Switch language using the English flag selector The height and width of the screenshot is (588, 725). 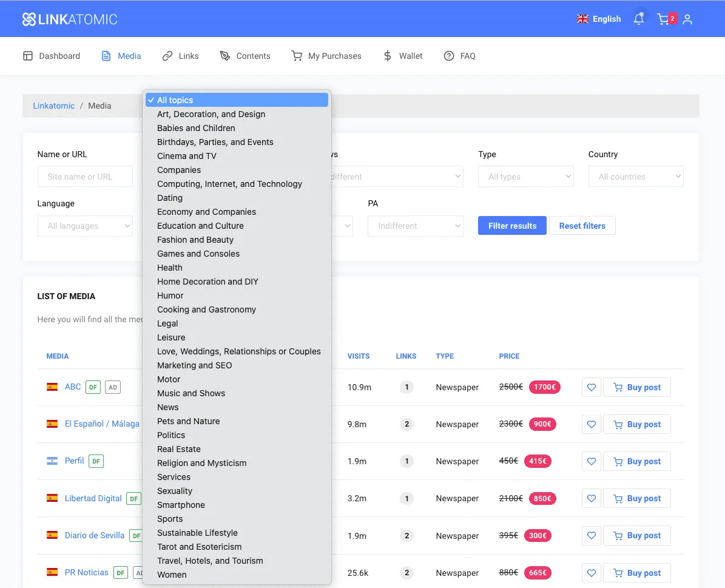pos(598,19)
